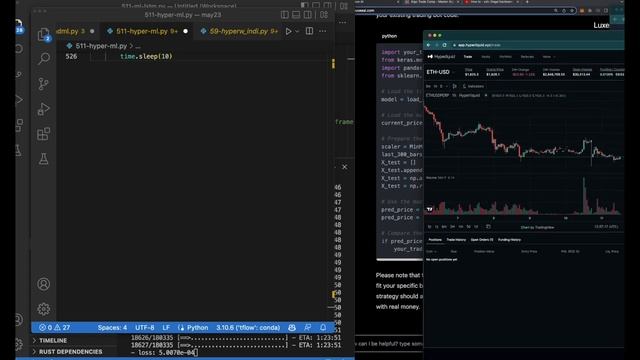Select the 3.10.6 tflow conda interpreter

click(248, 327)
